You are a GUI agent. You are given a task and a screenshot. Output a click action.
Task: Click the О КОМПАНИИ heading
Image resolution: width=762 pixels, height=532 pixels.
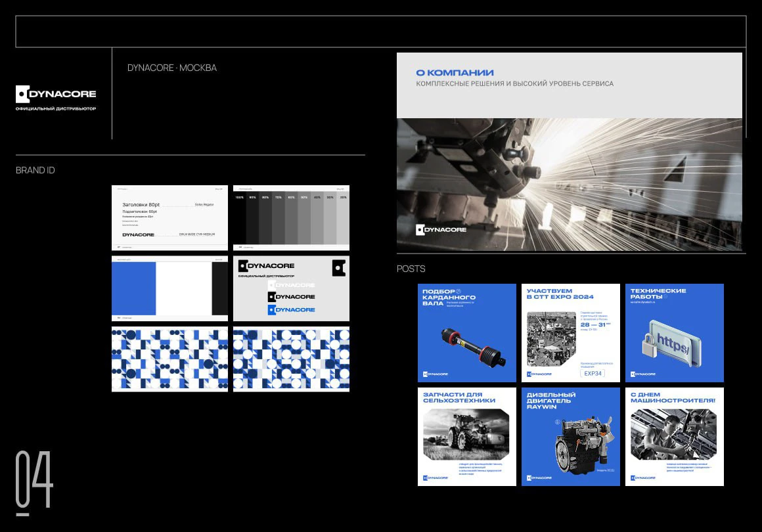pos(456,72)
